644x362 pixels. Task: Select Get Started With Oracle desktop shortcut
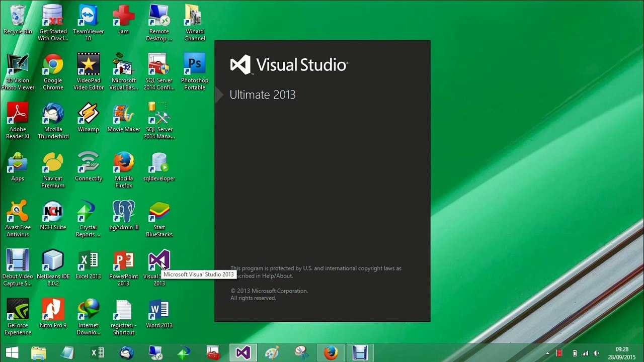pos(53,23)
